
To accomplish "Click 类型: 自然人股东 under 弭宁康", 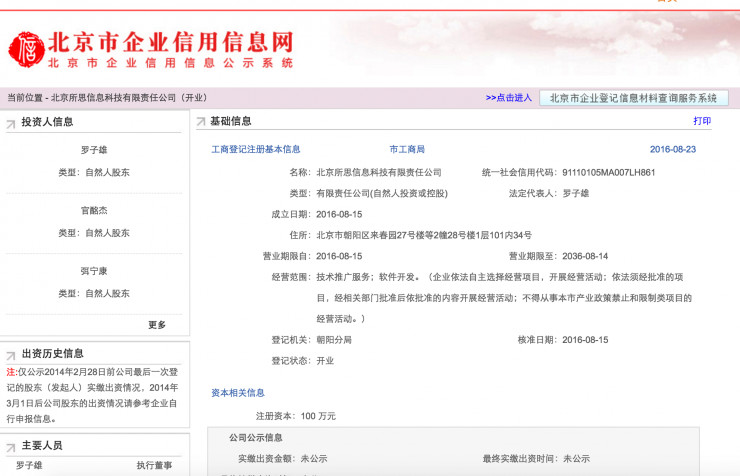I will tap(94, 293).
